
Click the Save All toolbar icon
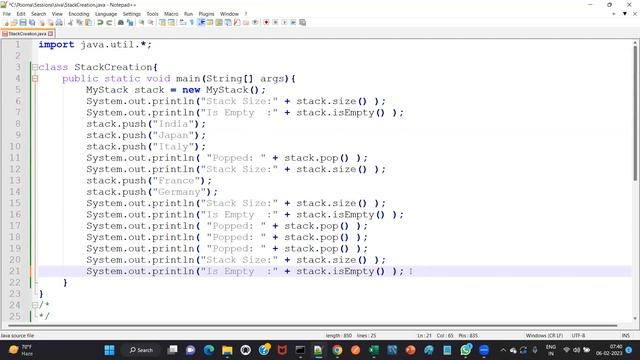click(x=32, y=22)
